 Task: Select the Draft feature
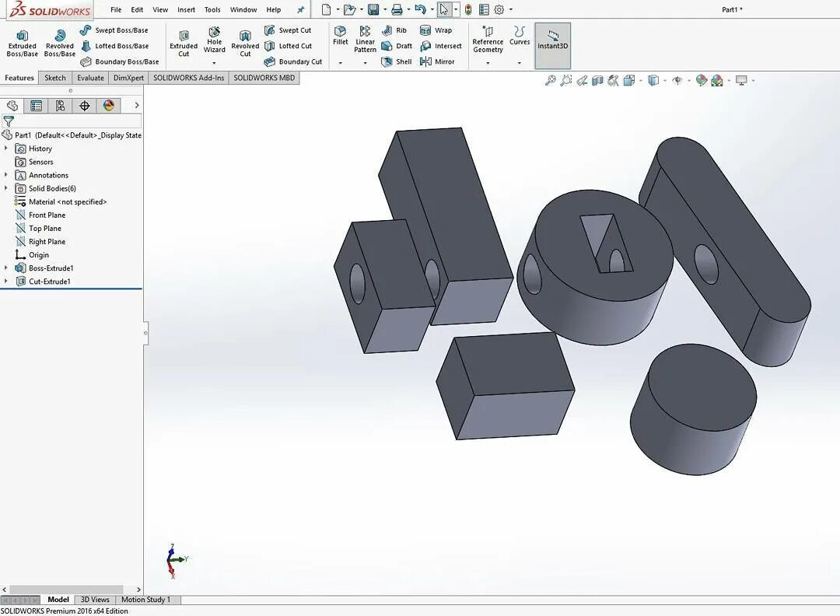397,46
